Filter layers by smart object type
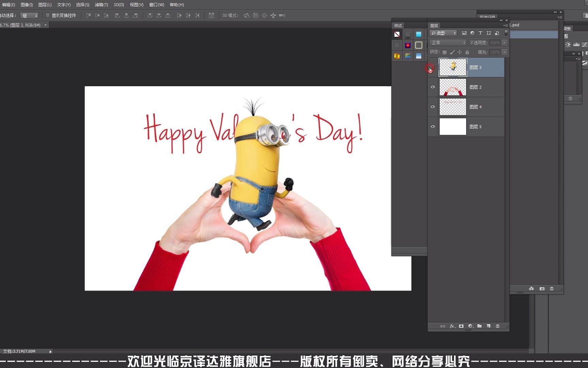This screenshot has width=588, height=368. 497,33
